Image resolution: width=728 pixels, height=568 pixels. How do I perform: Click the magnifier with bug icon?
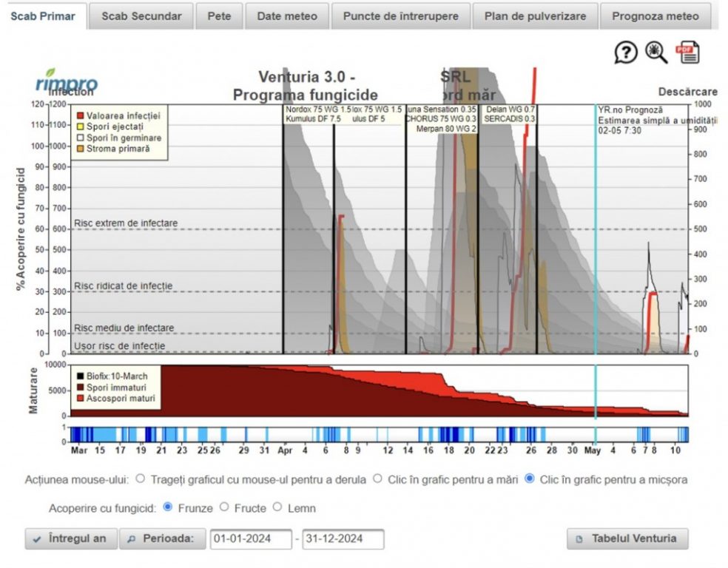click(656, 53)
